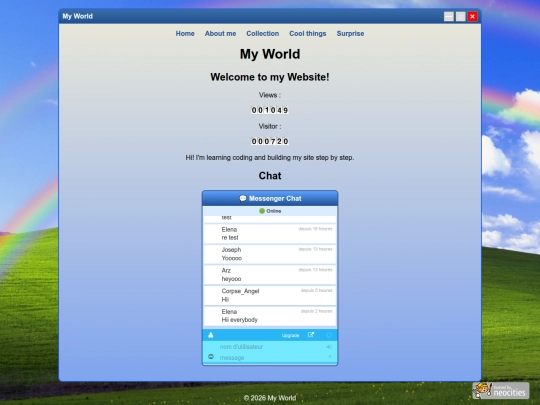Click the 'depuis 18 heures' timestamp
Screen dimensions: 540x405
315,229
